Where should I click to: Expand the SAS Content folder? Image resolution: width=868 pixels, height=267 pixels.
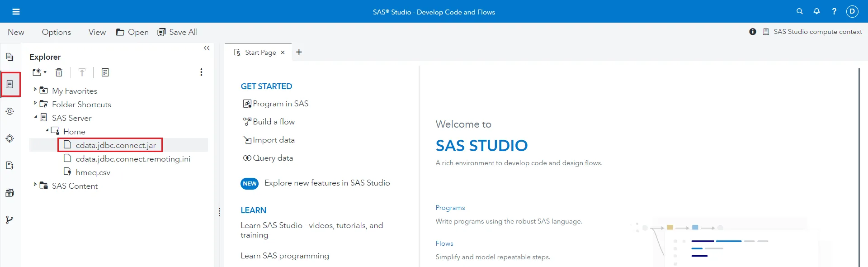(35, 185)
